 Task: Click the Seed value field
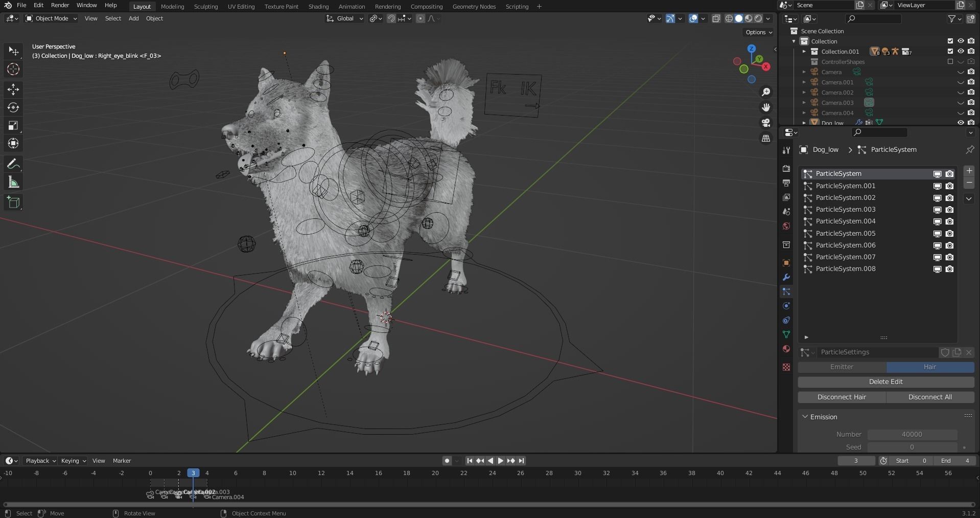[912, 447]
